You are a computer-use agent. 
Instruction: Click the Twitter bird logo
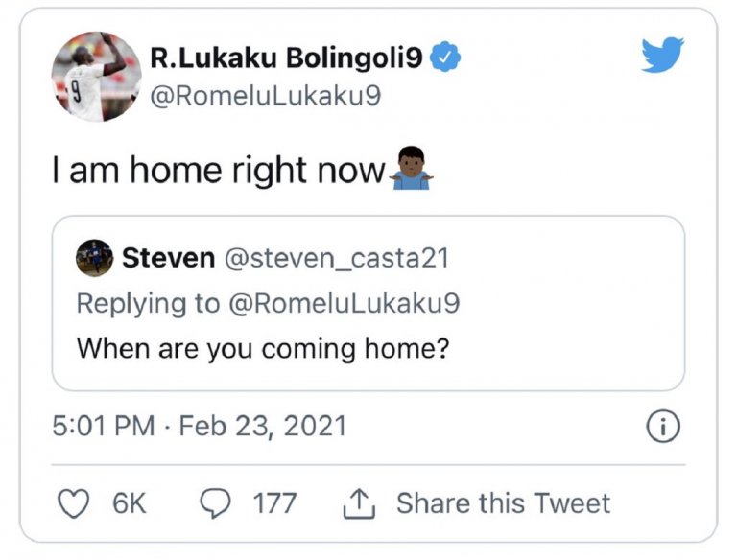pyautogui.click(x=663, y=55)
